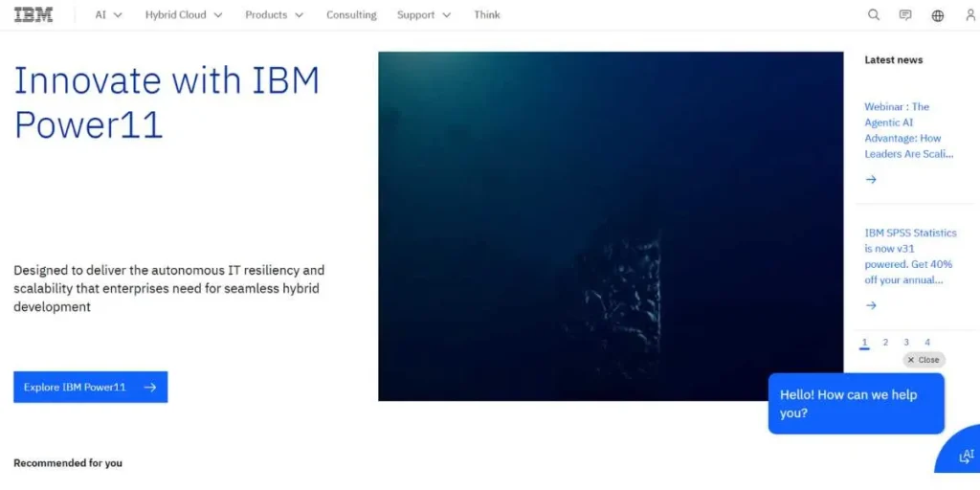This screenshot has width=980, height=490.
Task: Open the globe region selector icon
Action: (x=938, y=15)
